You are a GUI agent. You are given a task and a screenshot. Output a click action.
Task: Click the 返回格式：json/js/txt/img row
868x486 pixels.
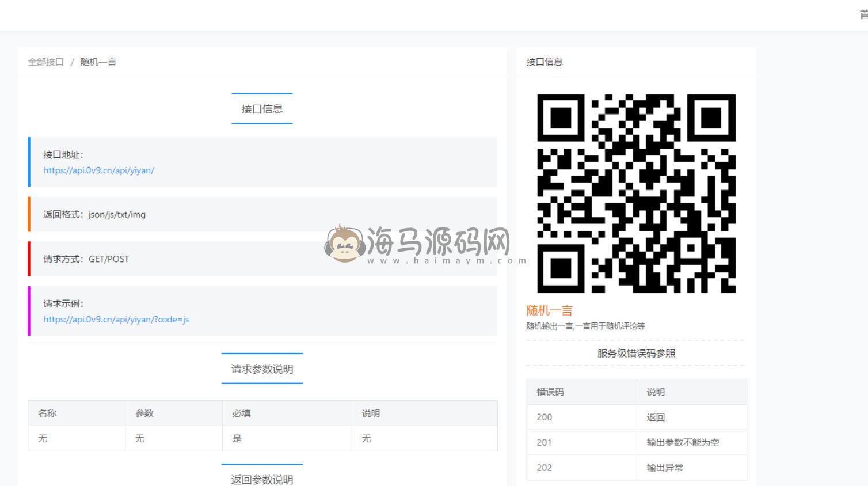click(x=262, y=214)
